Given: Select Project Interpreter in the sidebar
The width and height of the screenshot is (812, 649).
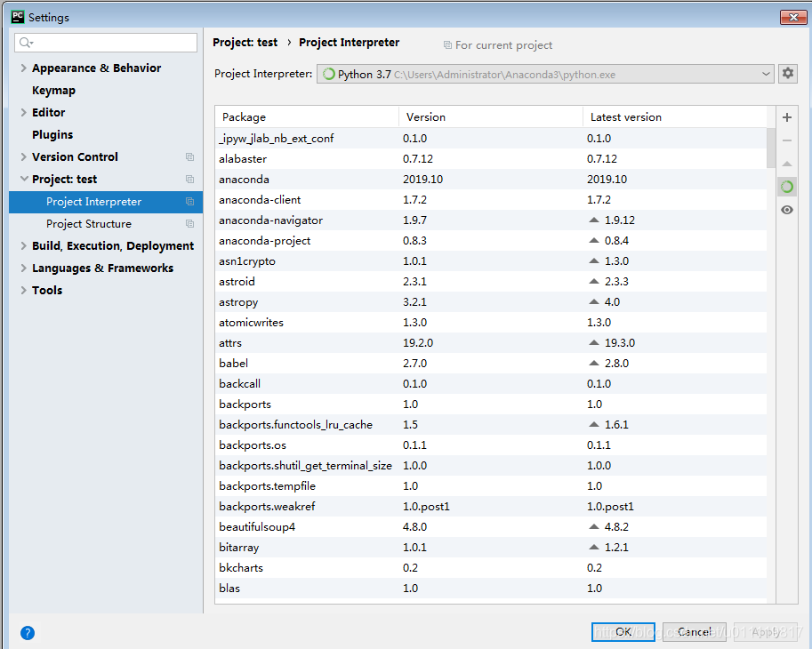Looking at the screenshot, I should click(x=106, y=201).
